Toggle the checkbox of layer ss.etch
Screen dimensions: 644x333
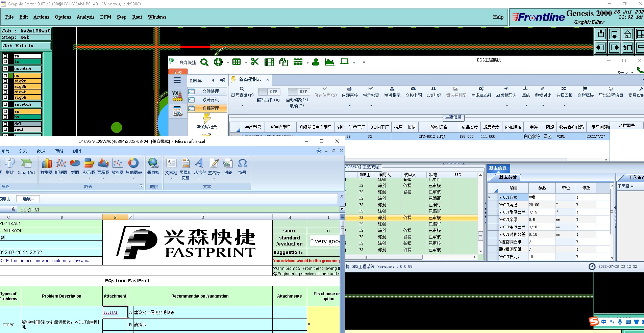point(5,104)
